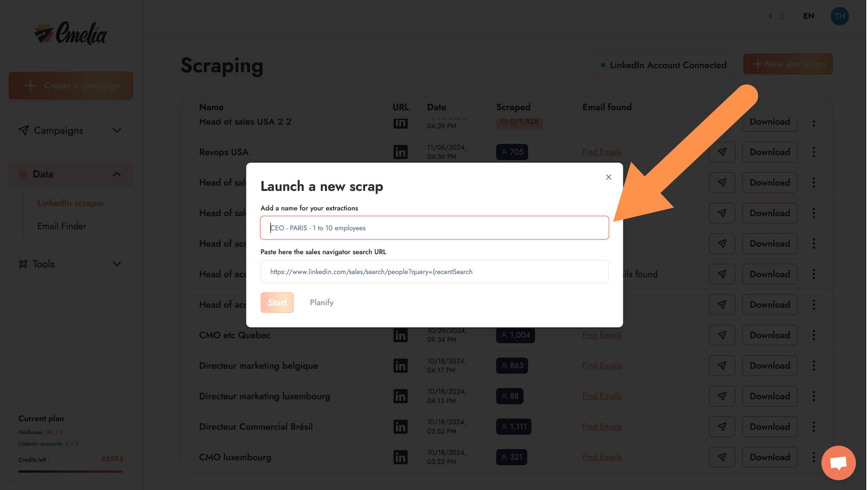Switch to light mode sun icon
868x490 pixels.
tap(770, 16)
